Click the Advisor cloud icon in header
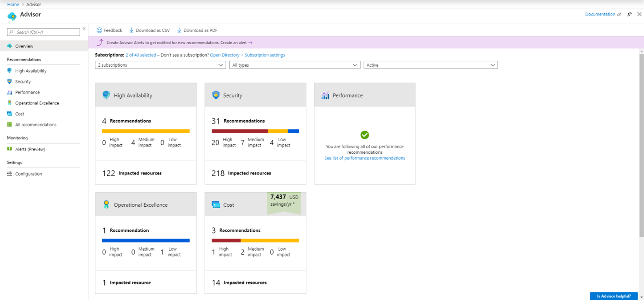This screenshot has height=300, width=644. click(12, 16)
